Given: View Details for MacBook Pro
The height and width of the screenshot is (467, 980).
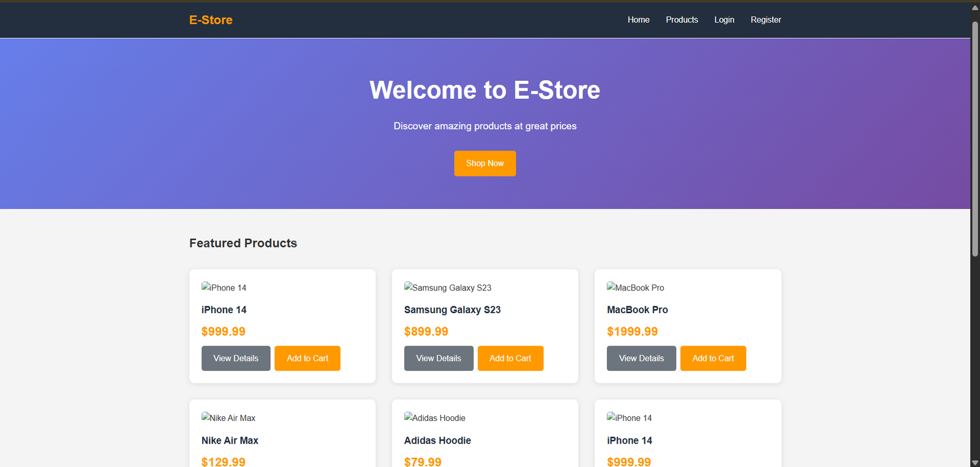Looking at the screenshot, I should point(641,358).
